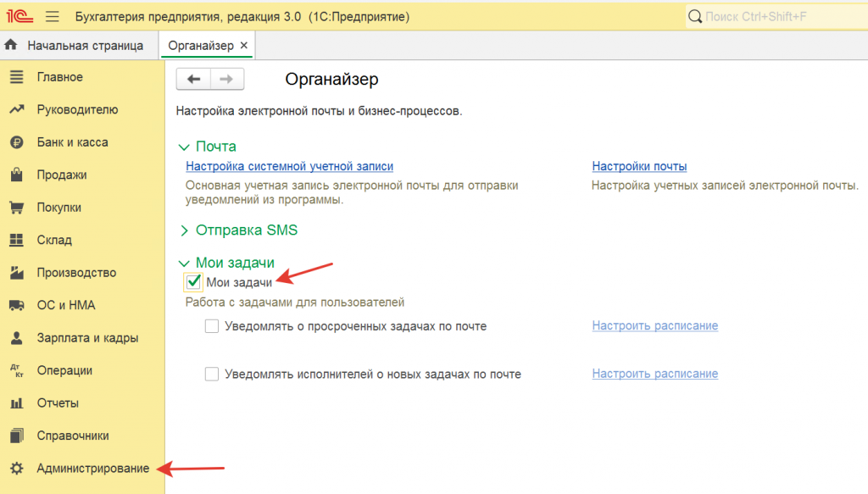This screenshot has height=494, width=868.
Task: Click the Операции Дт/Кт icon
Action: [17, 370]
